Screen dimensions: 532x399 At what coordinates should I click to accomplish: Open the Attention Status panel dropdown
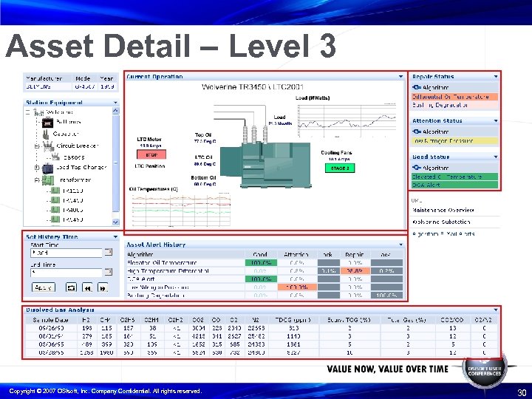point(496,120)
